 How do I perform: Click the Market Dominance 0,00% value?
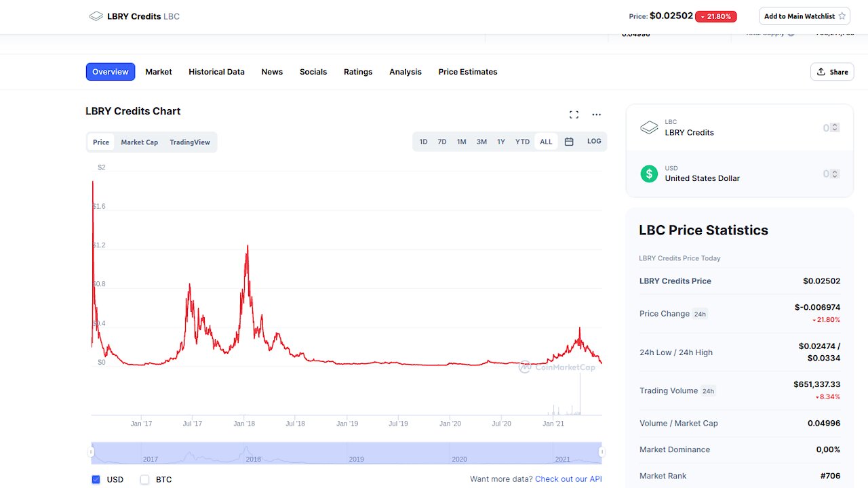point(828,449)
